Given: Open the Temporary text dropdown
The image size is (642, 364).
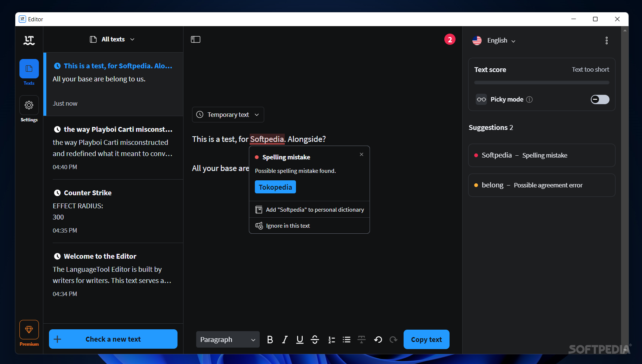Looking at the screenshot, I should pyautogui.click(x=228, y=115).
